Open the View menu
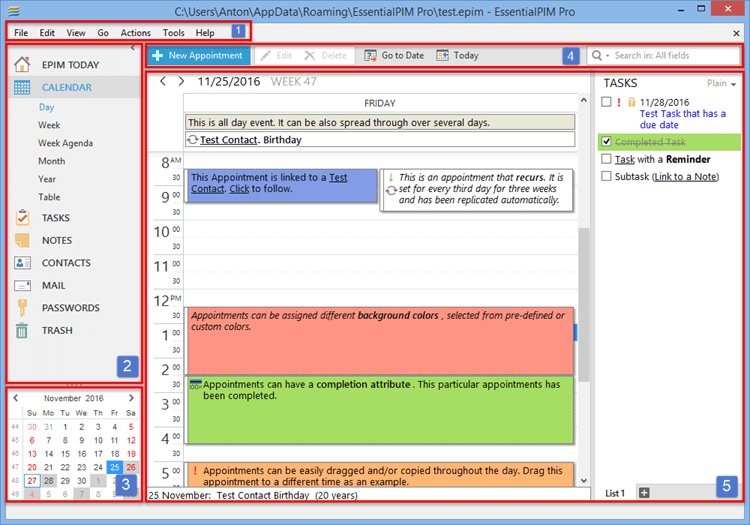 (x=76, y=33)
